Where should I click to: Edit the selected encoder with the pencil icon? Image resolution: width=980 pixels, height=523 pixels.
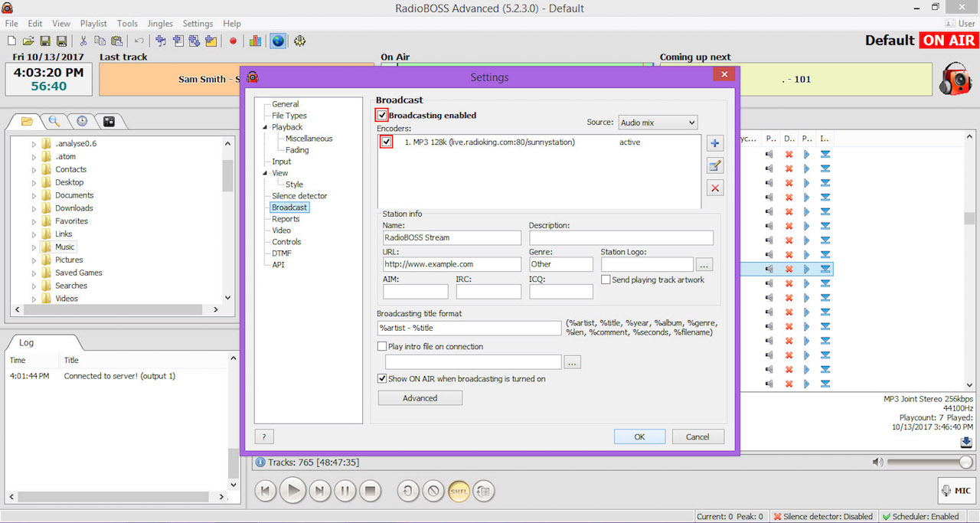tap(715, 165)
